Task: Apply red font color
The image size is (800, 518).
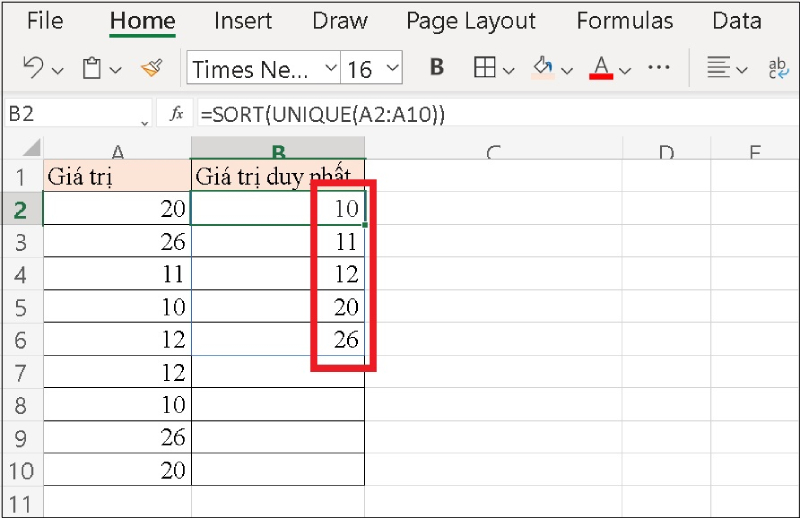Action: pos(601,68)
